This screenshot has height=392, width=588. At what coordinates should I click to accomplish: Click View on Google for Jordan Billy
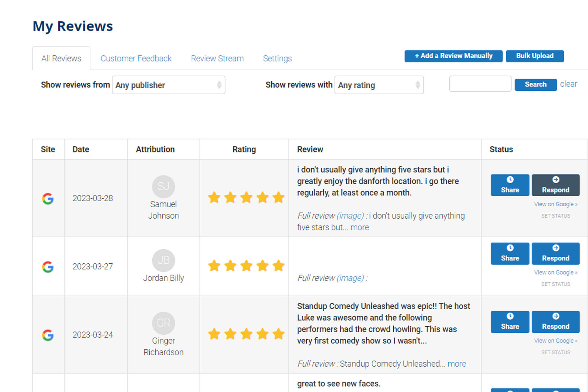(555, 272)
